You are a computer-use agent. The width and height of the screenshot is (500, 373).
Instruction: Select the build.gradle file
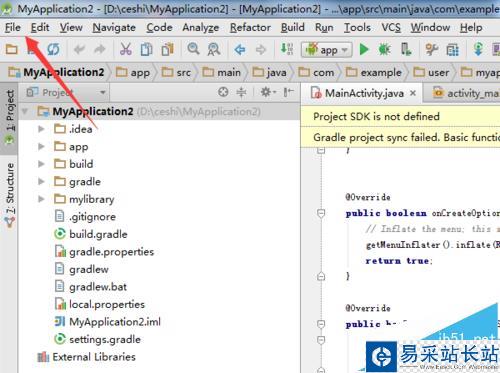[x=91, y=234]
